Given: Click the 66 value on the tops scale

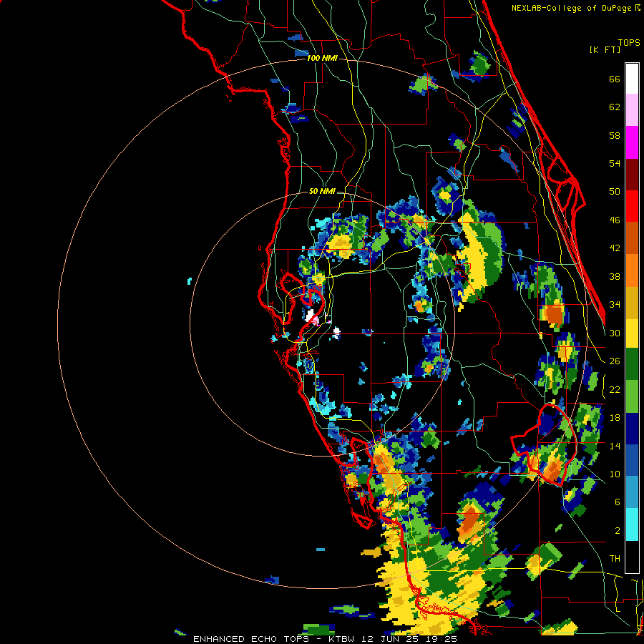Looking at the screenshot, I should (615, 79).
